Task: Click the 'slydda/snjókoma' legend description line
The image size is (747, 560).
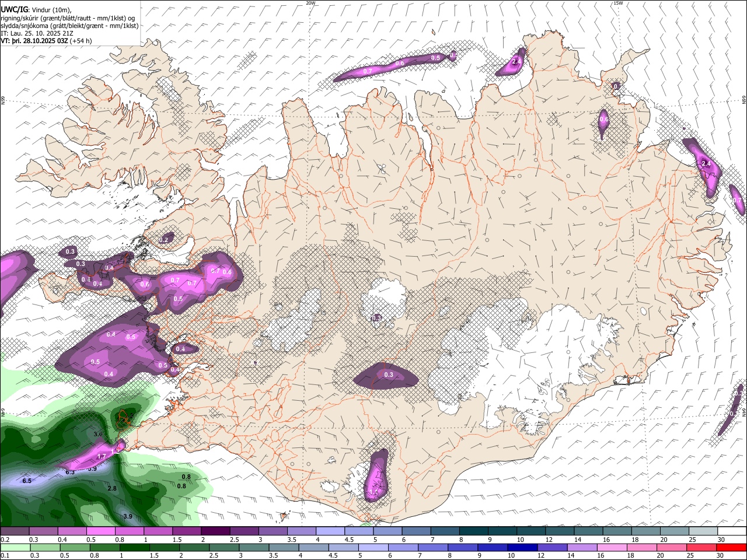Action: click(x=69, y=26)
